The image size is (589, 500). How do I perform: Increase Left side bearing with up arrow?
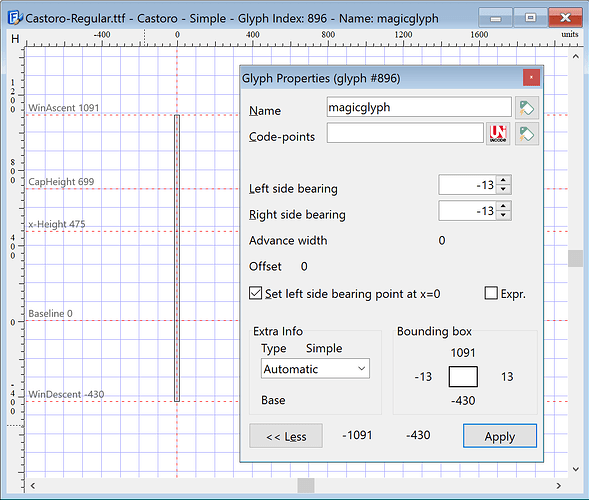[x=503, y=180]
